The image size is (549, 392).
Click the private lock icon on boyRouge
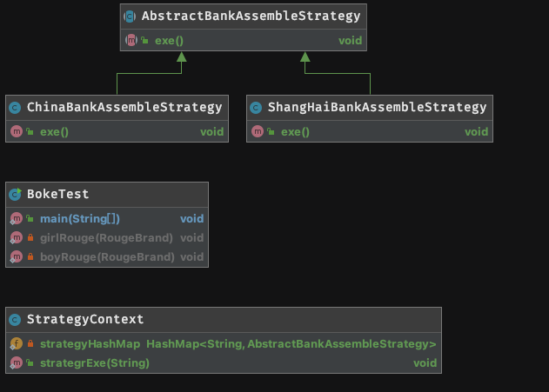[x=30, y=256]
